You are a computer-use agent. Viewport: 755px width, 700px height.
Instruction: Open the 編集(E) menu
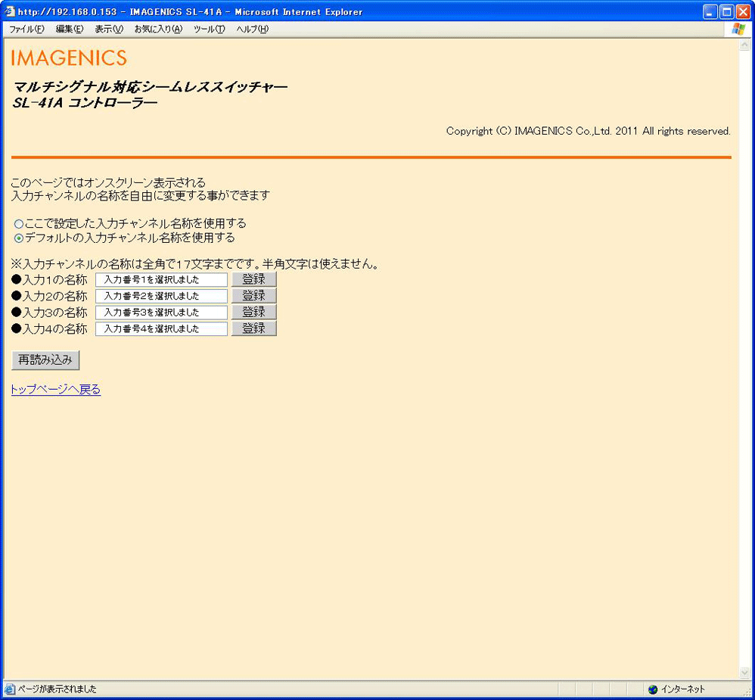[70, 30]
